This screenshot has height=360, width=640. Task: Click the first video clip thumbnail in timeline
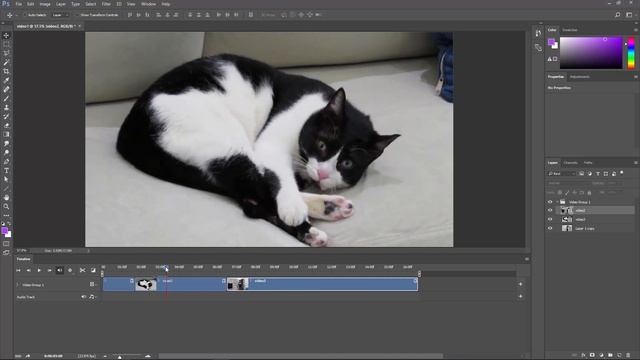pyautogui.click(x=146, y=284)
